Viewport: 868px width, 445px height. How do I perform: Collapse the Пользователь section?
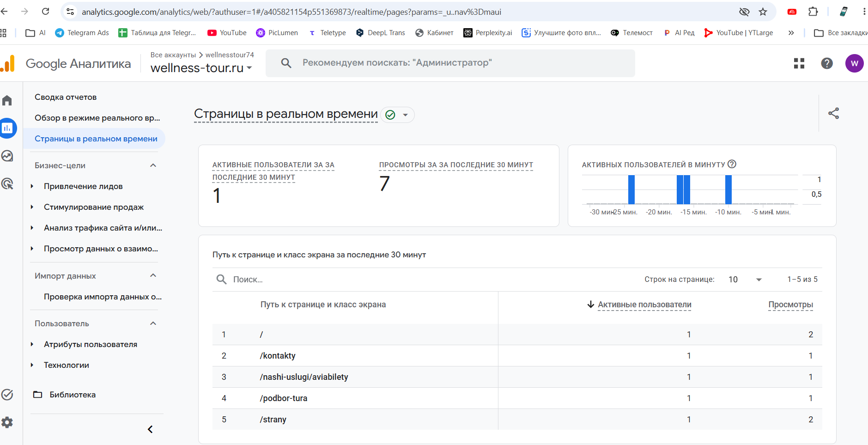click(x=153, y=323)
